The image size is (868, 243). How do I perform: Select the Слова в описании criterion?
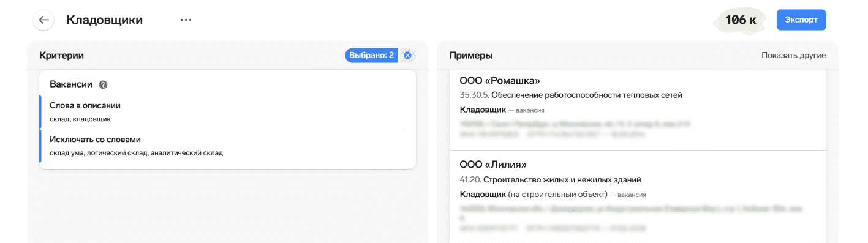227,112
